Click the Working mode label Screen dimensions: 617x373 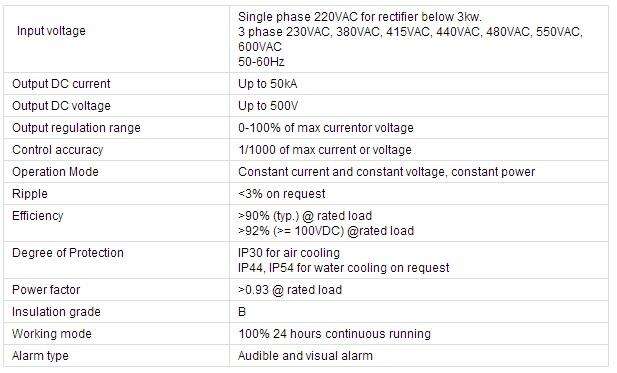[52, 334]
